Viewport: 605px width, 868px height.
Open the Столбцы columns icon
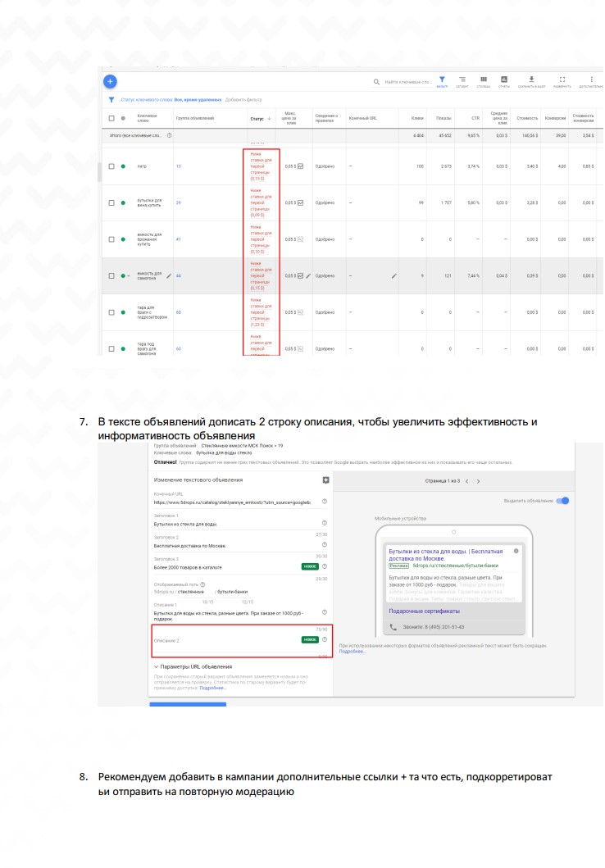[483, 80]
